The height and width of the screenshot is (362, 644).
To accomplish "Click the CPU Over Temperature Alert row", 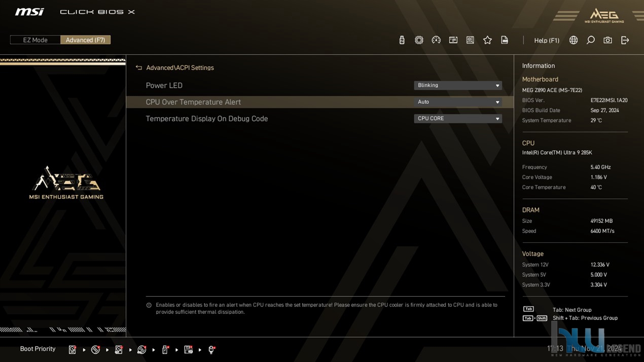I will pyautogui.click(x=319, y=102).
